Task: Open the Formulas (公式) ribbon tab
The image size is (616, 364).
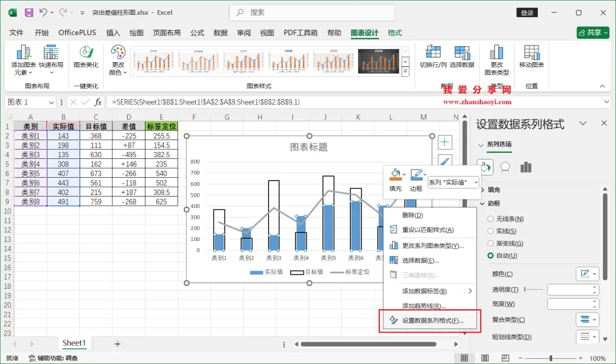Action: [197, 33]
